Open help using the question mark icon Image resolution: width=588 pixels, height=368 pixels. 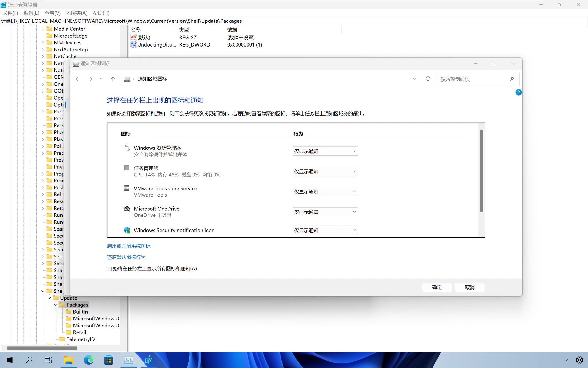[519, 92]
